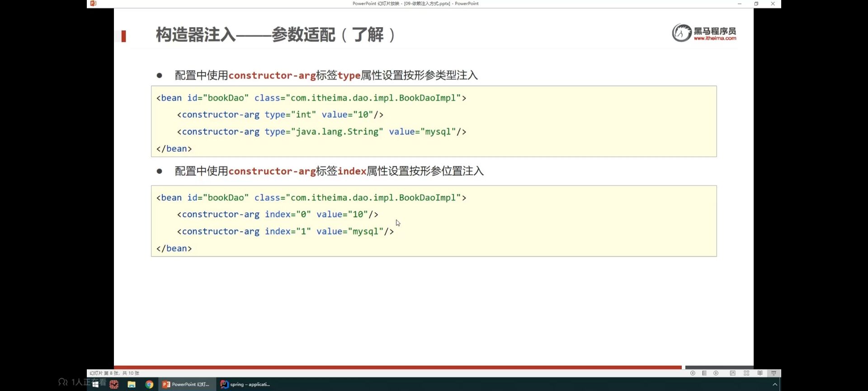Click the index="1" constructor-arg line
The image size is (868, 391).
(285, 231)
